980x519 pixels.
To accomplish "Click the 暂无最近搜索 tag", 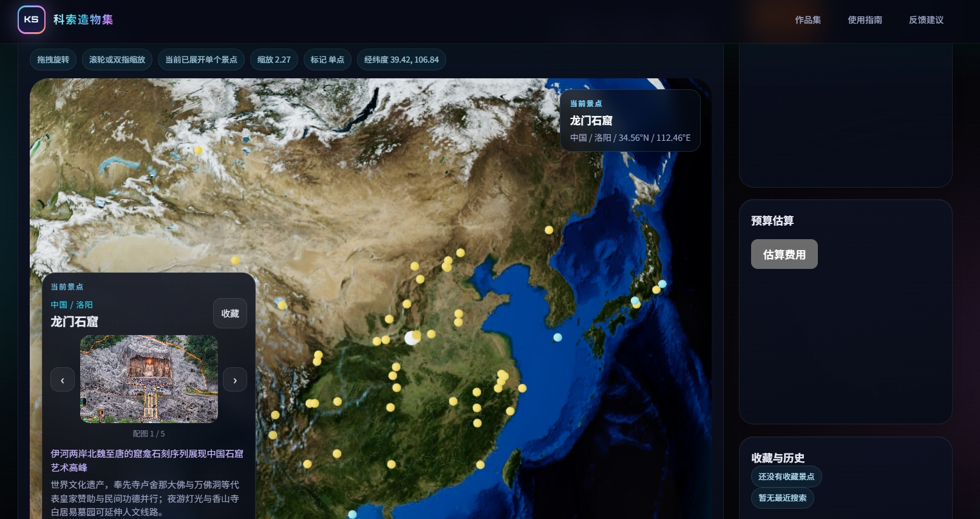I will coord(782,498).
